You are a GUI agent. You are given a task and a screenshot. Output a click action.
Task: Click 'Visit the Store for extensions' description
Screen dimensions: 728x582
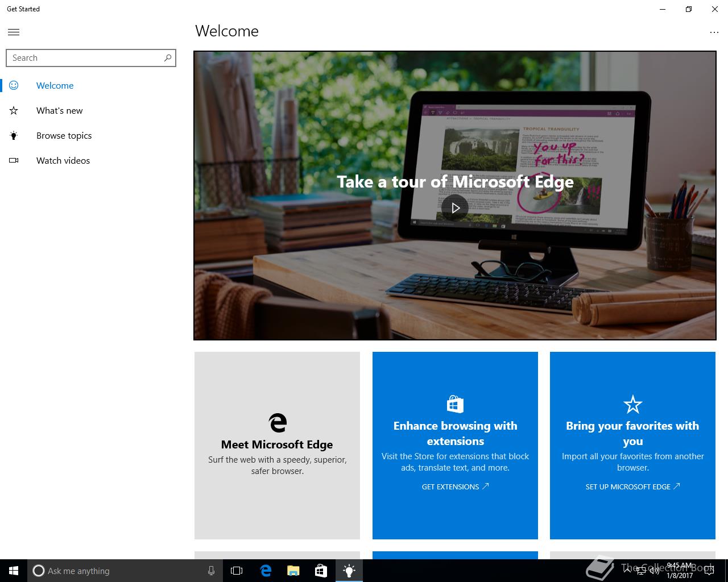tap(455, 462)
